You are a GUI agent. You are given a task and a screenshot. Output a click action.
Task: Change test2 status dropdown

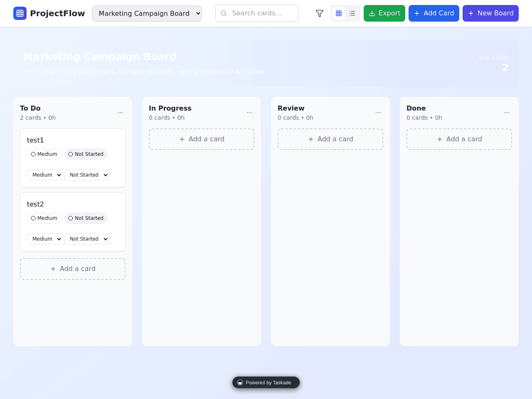[x=87, y=239]
